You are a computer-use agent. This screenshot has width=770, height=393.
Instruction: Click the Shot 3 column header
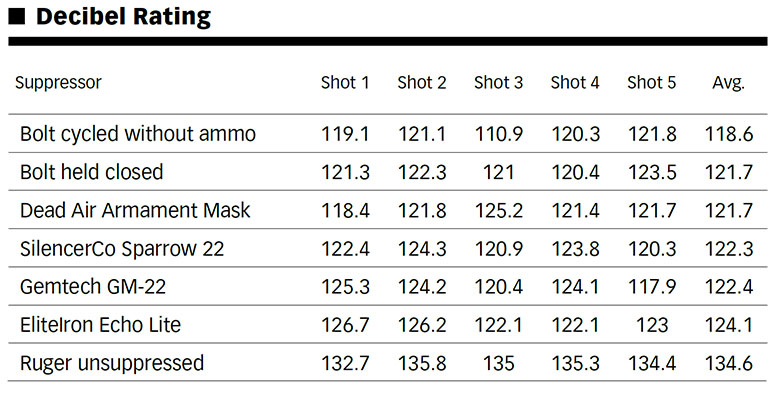[498, 83]
